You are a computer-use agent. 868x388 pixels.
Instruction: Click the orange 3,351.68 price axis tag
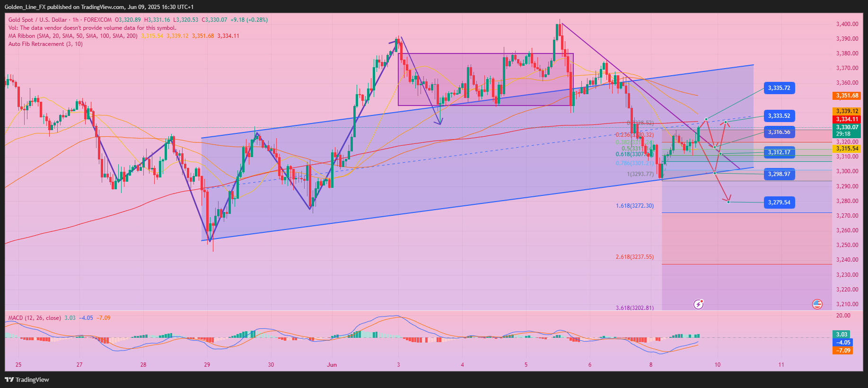point(847,96)
